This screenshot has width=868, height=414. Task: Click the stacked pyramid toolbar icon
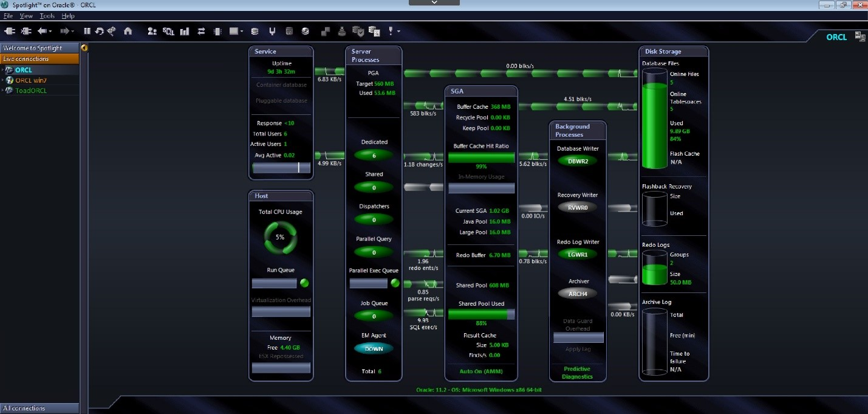coord(342,30)
